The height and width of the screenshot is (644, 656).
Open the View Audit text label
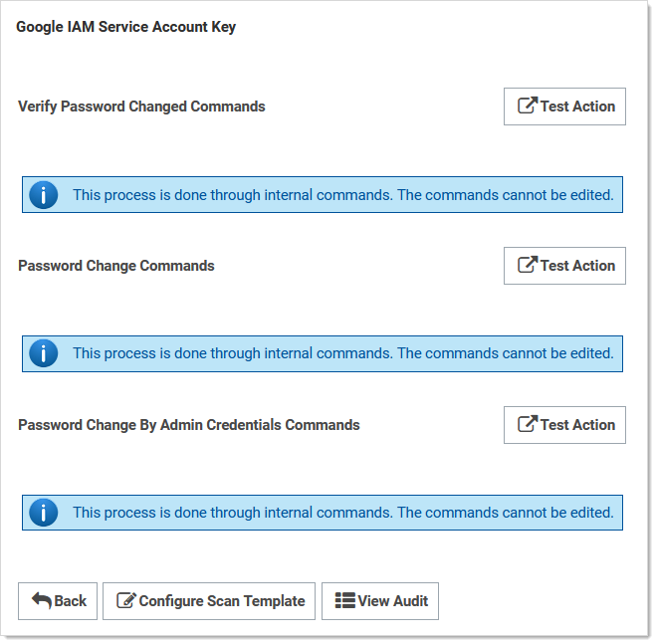point(393,601)
